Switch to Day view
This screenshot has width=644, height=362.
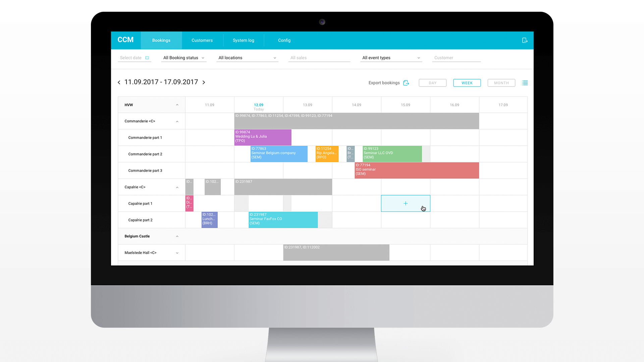[x=433, y=83]
